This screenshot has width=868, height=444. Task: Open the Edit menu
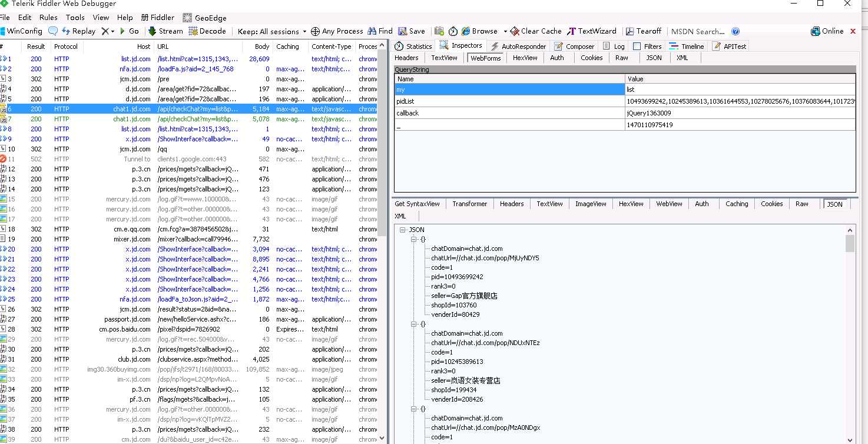tap(25, 18)
